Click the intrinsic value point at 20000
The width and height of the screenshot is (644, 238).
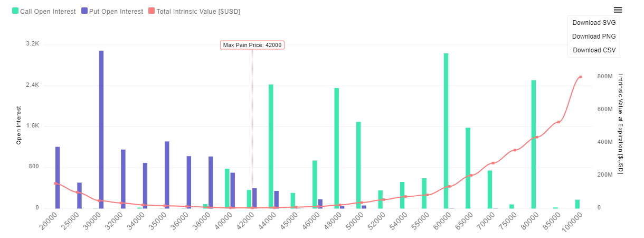click(x=55, y=184)
